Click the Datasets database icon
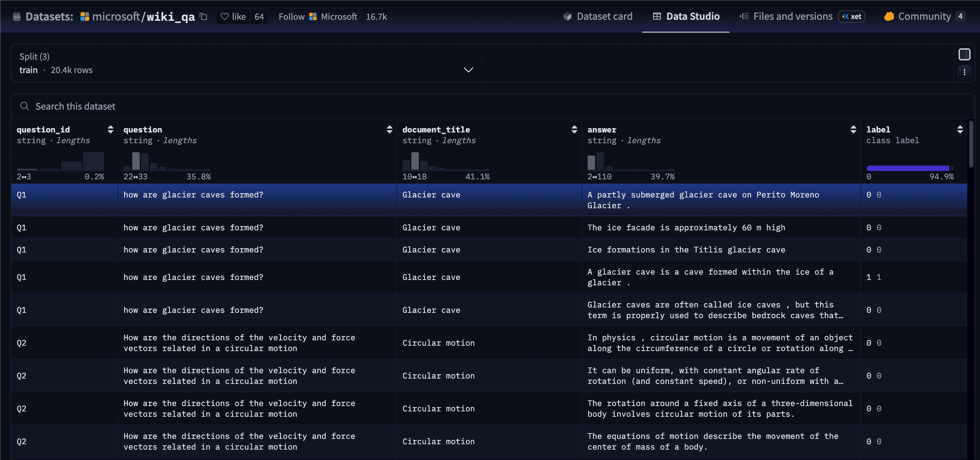 17,16
